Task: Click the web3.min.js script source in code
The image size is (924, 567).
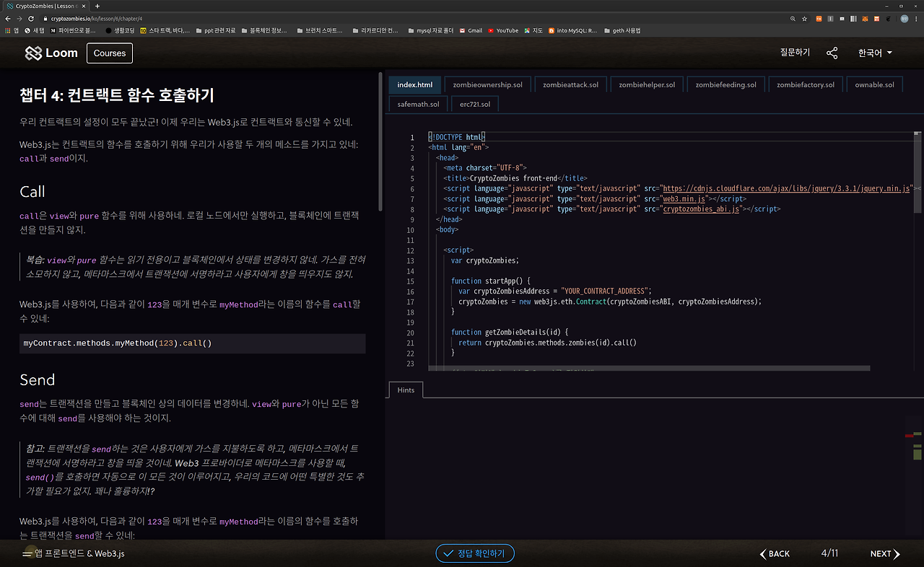Action: click(686, 198)
